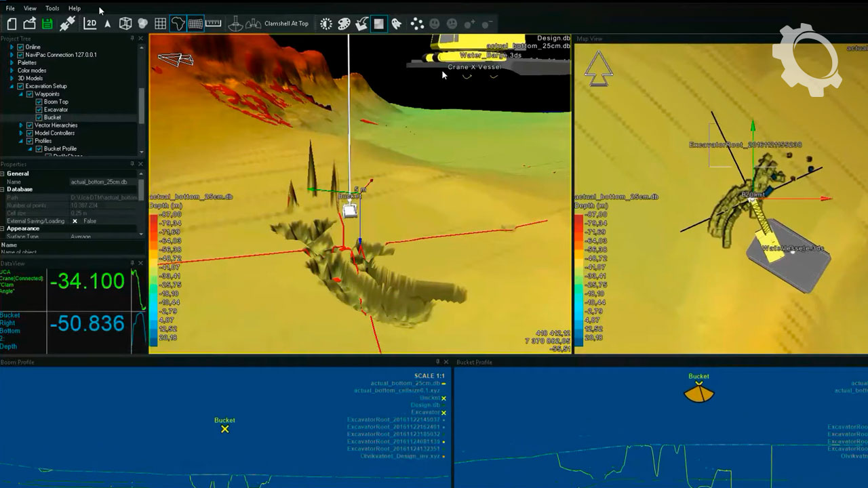Click the map outline (Africa) icon
This screenshot has width=868, height=488.
(178, 24)
